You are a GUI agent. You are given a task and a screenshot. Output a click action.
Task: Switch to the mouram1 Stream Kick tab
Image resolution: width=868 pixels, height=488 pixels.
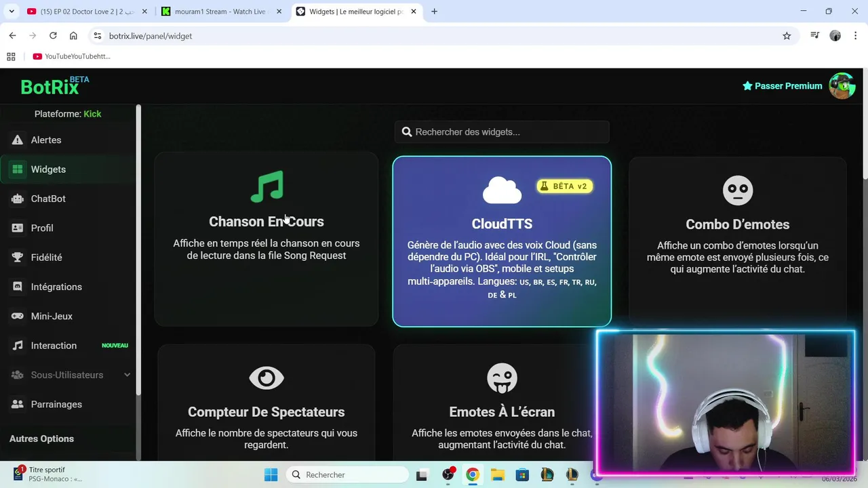[x=222, y=12]
